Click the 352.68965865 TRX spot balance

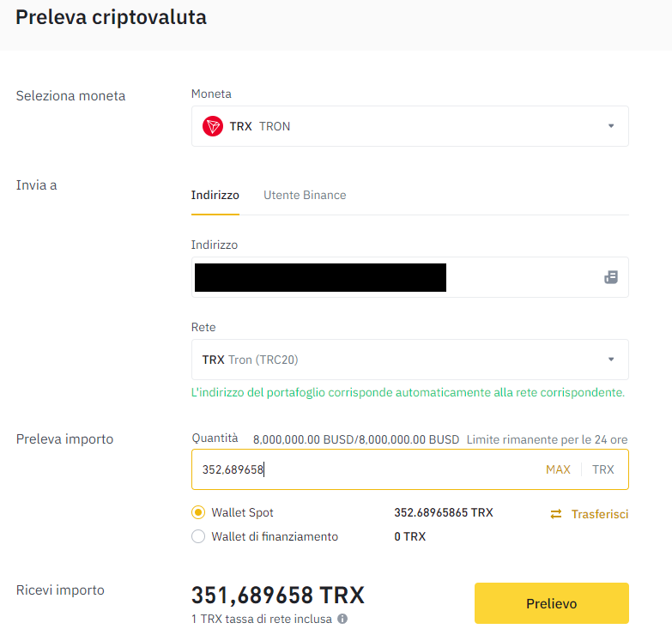point(443,512)
